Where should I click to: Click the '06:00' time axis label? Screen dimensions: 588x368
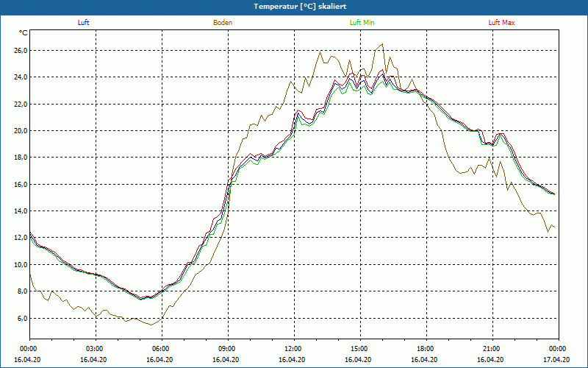point(162,349)
